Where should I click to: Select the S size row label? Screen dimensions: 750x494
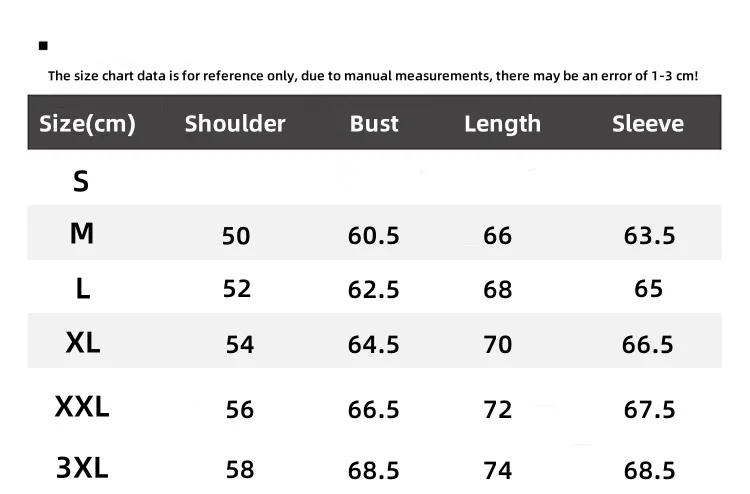coord(81,181)
